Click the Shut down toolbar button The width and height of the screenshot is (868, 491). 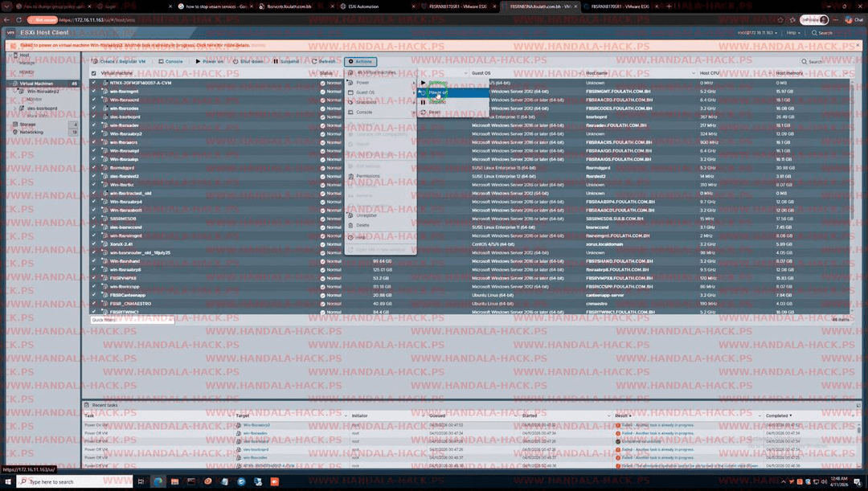(x=248, y=61)
